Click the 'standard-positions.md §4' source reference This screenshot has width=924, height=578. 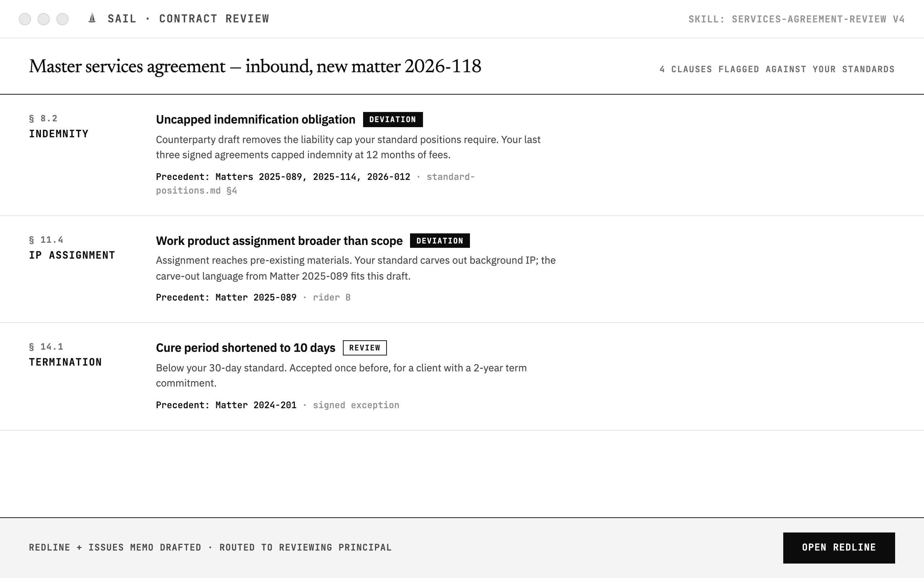pyautogui.click(x=315, y=184)
